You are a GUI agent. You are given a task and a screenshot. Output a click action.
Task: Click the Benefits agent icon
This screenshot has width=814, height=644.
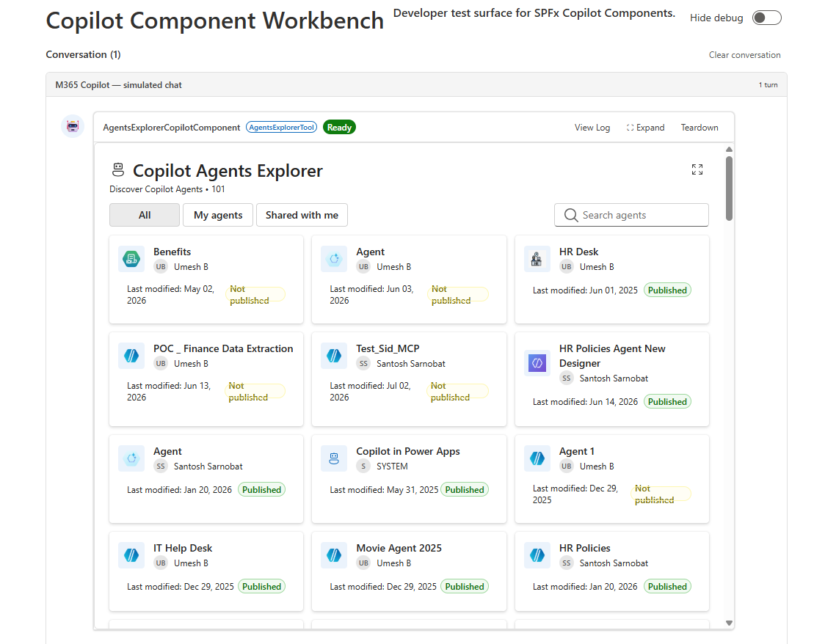(x=131, y=258)
